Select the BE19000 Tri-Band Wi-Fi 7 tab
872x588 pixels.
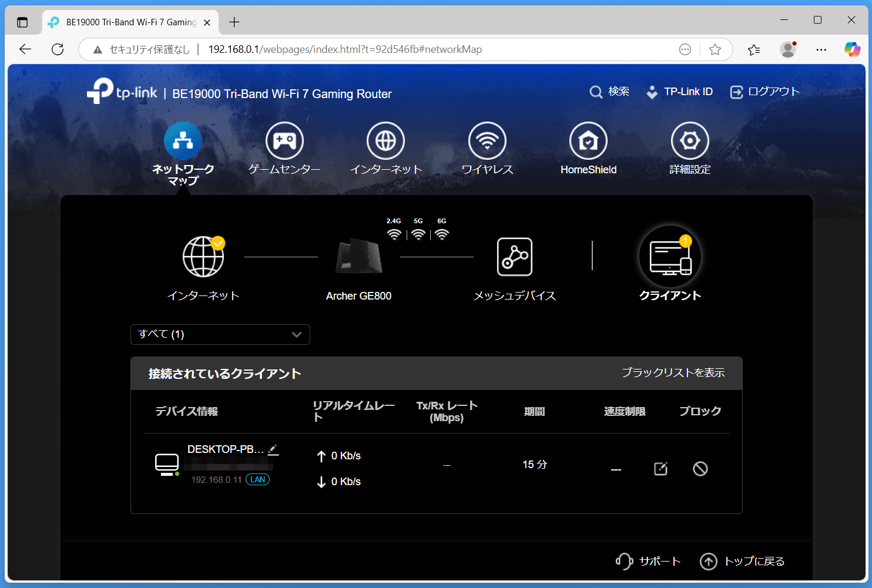(130, 22)
